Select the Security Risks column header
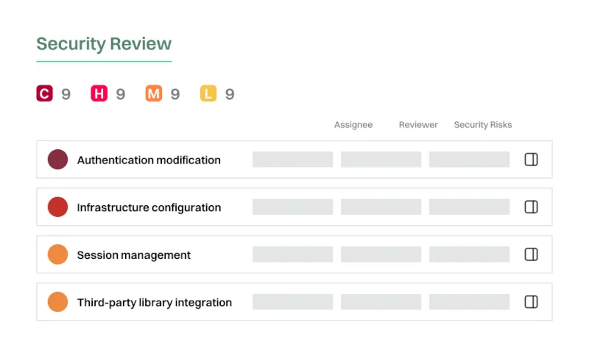The image size is (589, 364). [x=483, y=124]
